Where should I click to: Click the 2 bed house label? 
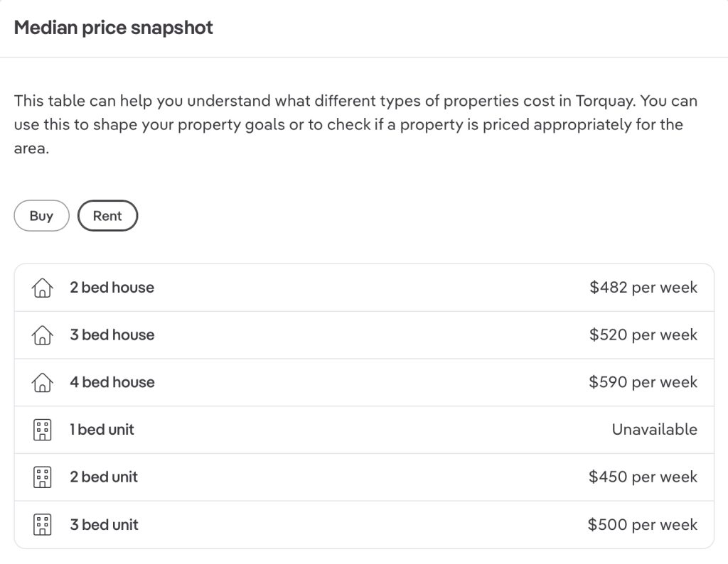pyautogui.click(x=112, y=288)
